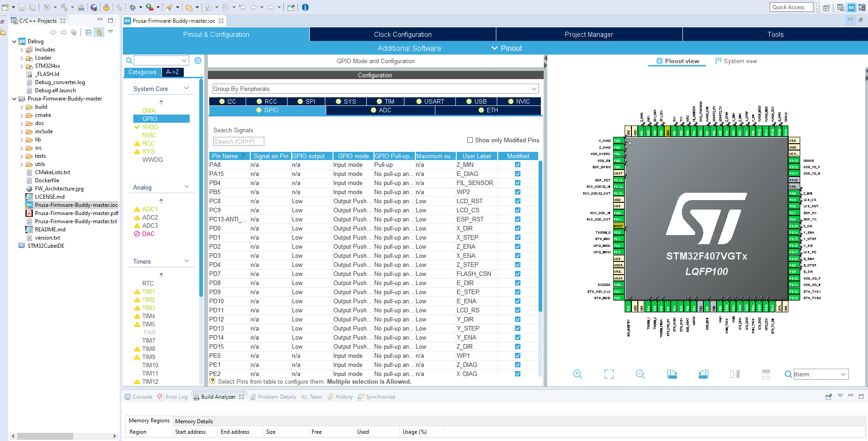Click the new file toolbar icon
The image size is (868, 441).
pos(5,7)
